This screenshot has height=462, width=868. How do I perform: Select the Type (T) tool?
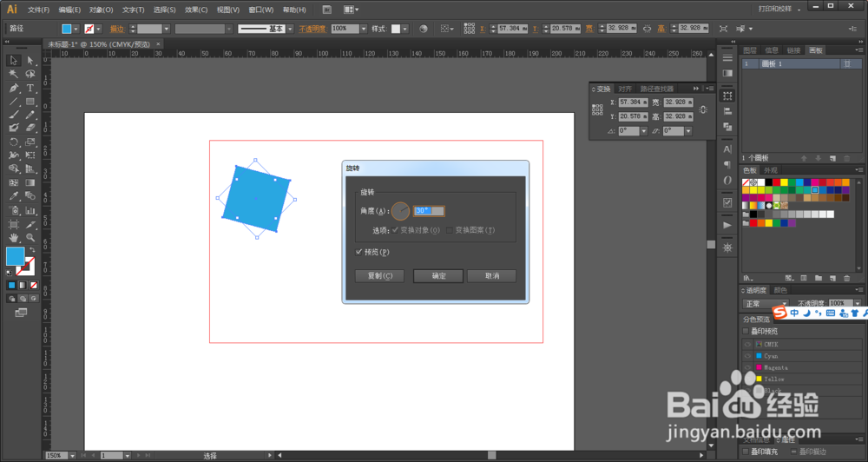pos(30,88)
